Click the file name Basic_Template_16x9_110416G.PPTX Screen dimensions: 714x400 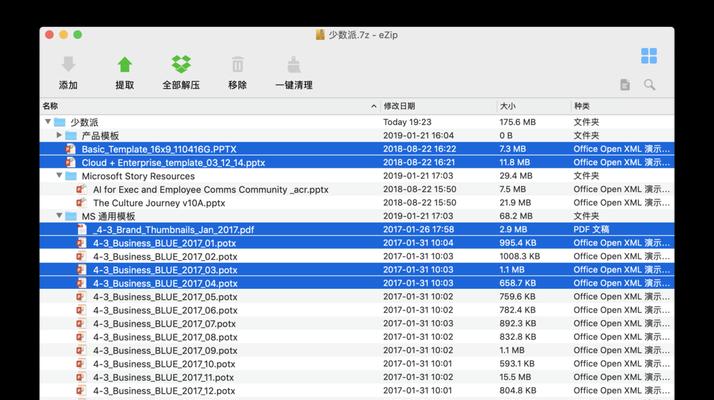click(x=159, y=149)
